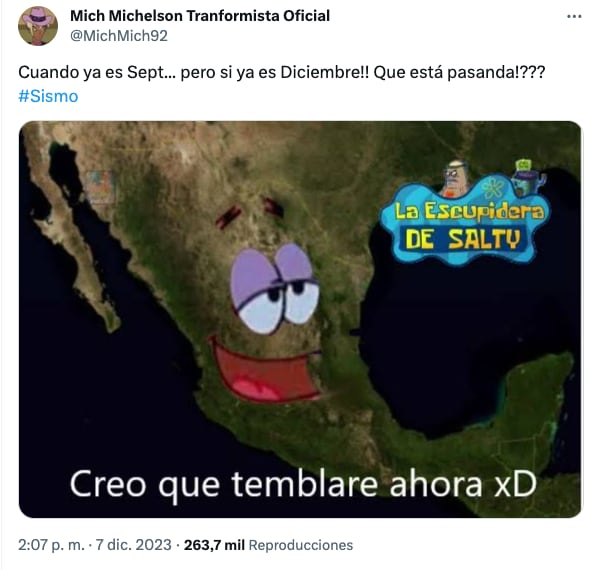View the 263,7 mil count

click(x=214, y=545)
